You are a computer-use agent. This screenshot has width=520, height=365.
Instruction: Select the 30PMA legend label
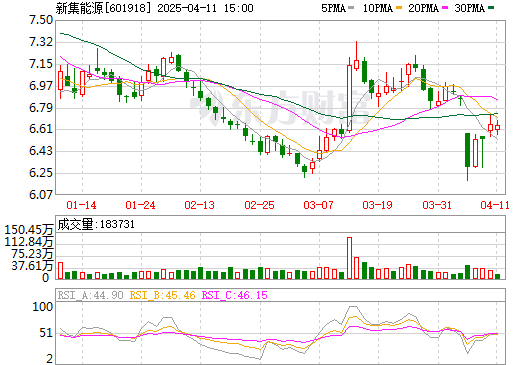(469, 8)
